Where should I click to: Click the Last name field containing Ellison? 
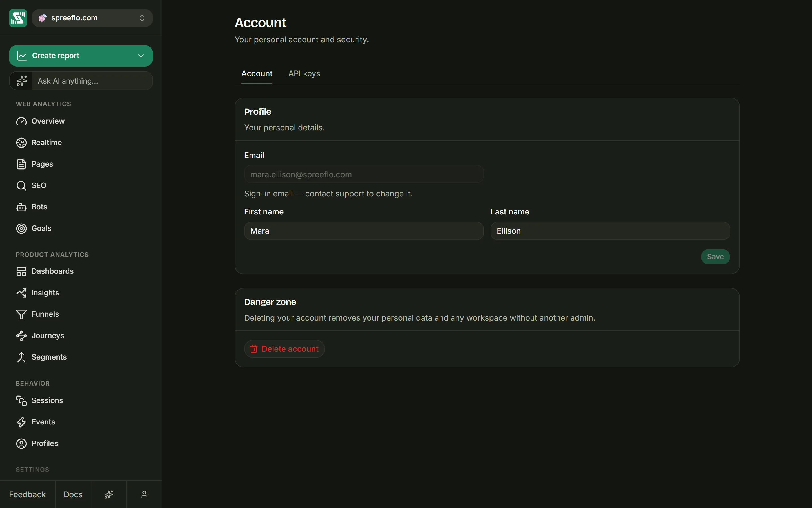(610, 231)
